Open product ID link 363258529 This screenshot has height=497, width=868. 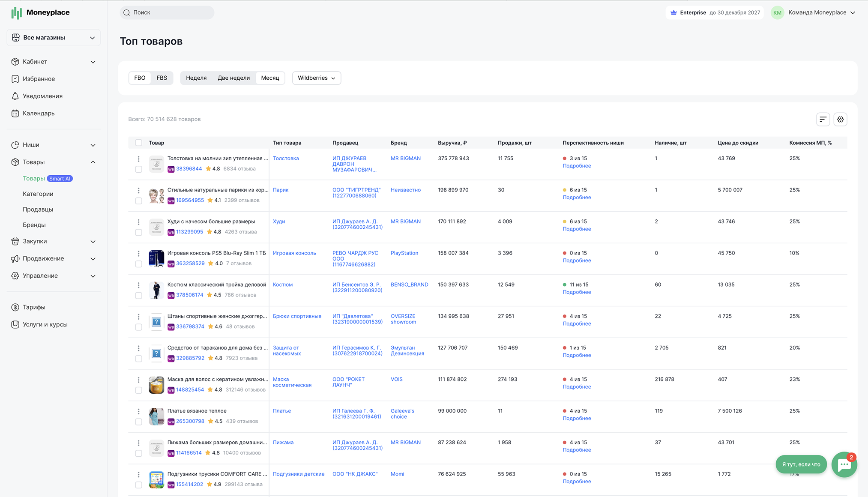pos(190,263)
